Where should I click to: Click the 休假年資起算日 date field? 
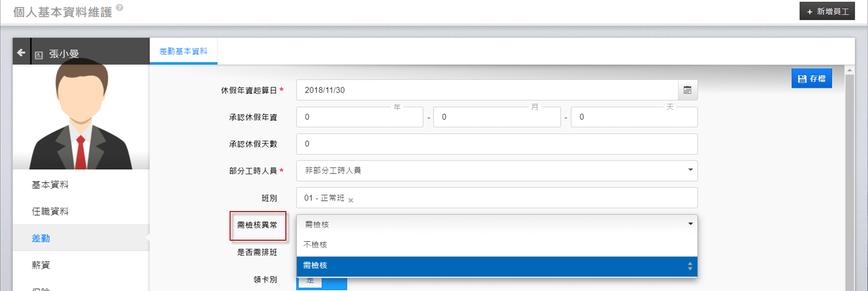pyautogui.click(x=486, y=90)
